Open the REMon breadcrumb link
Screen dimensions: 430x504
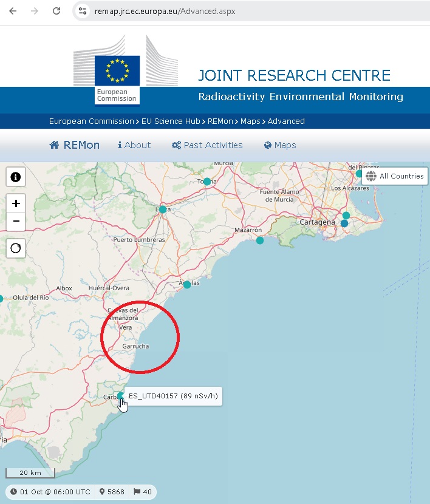point(220,121)
